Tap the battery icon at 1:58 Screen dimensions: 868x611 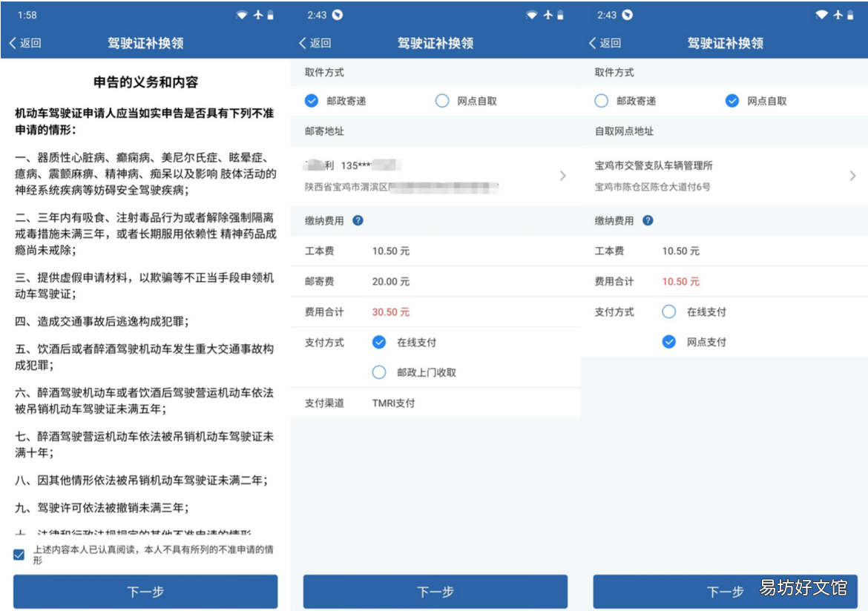point(271,15)
